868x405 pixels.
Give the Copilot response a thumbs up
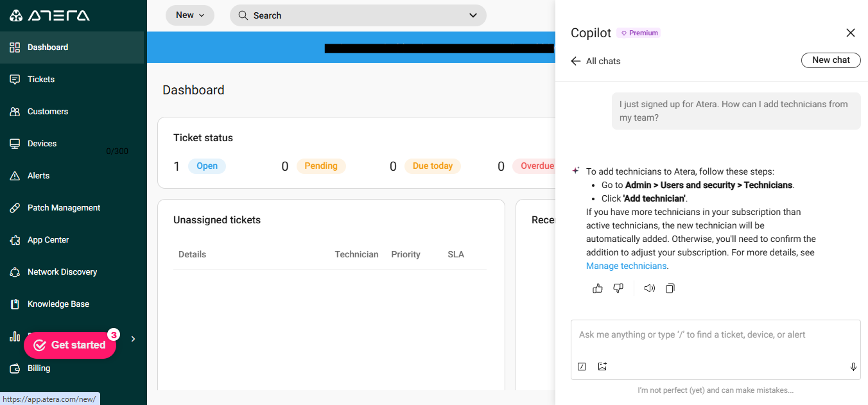(x=598, y=289)
